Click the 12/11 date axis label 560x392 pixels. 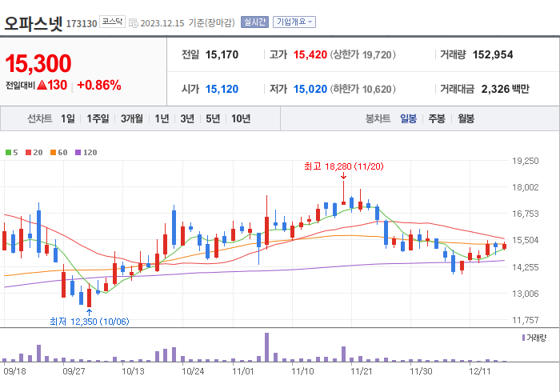tap(480, 371)
